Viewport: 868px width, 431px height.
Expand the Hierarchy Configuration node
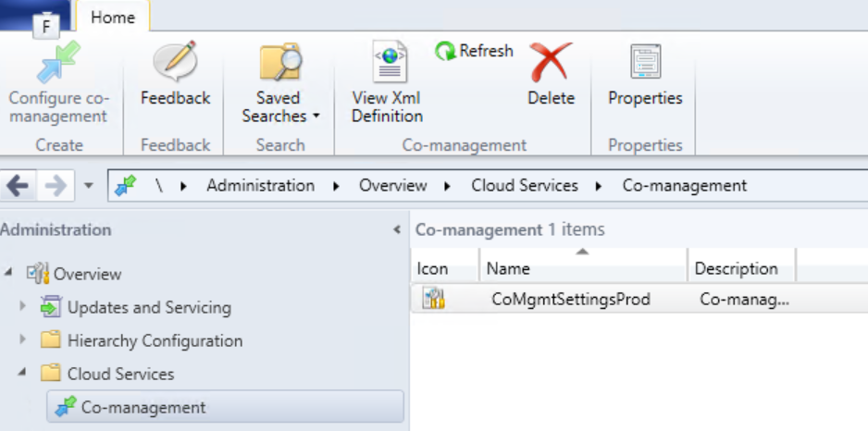tap(24, 340)
